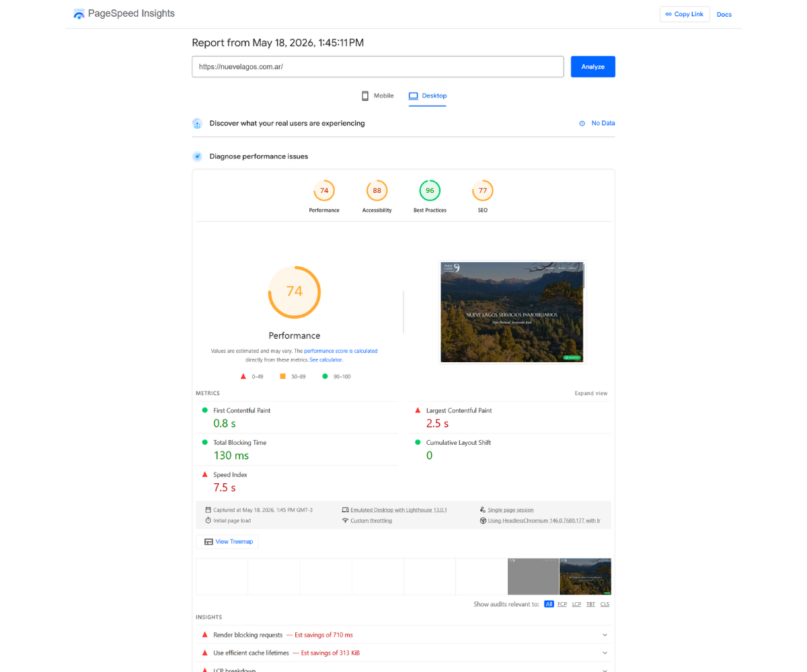This screenshot has width=807, height=672.
Task: Click the Copy Link button
Action: [x=685, y=14]
